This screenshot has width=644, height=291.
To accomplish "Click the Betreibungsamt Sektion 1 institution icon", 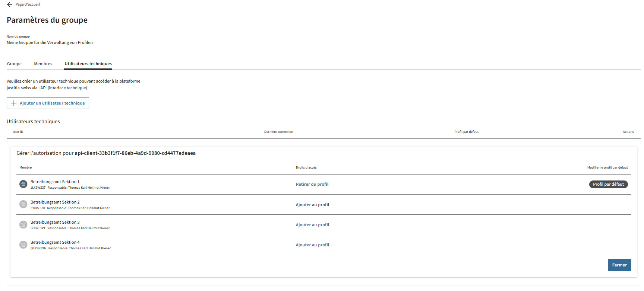I will click(23, 184).
